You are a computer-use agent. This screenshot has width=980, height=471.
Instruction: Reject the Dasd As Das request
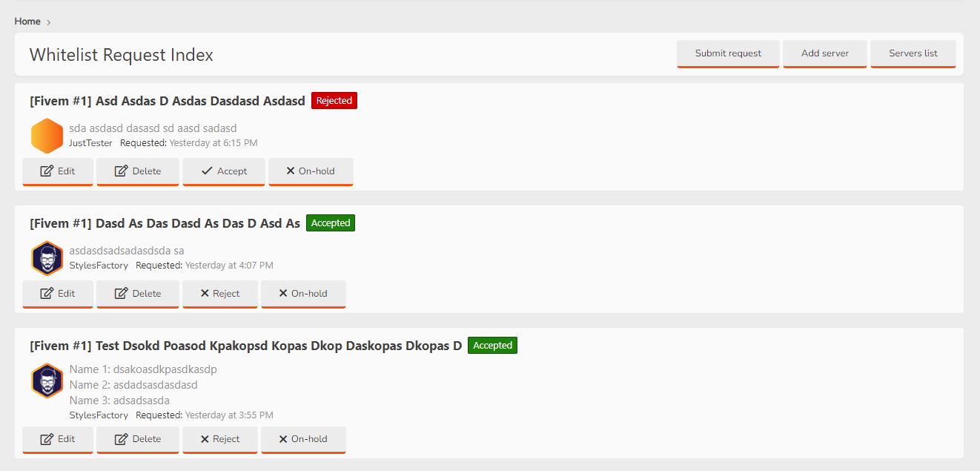click(220, 294)
